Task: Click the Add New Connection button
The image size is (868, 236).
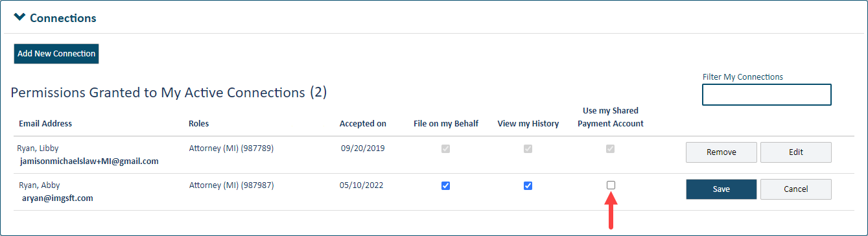Action: [56, 54]
